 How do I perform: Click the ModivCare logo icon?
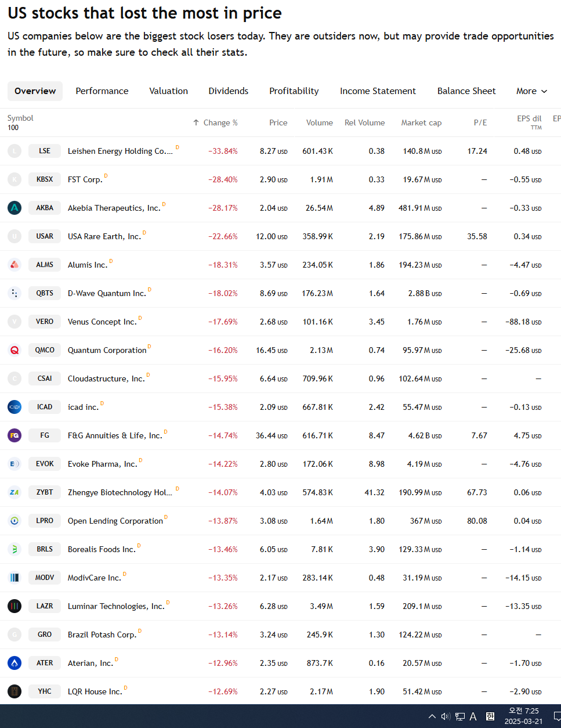coord(15,578)
